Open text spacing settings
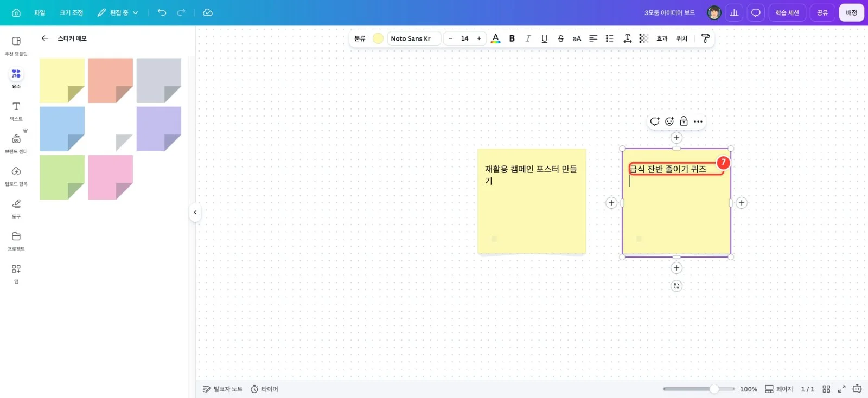This screenshot has width=868, height=398. coord(627,38)
